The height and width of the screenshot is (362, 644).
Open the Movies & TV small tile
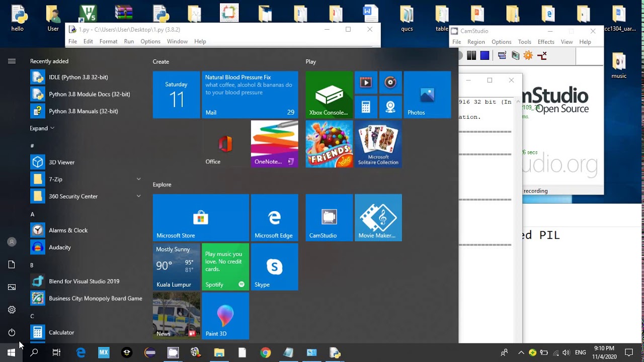pos(366,82)
